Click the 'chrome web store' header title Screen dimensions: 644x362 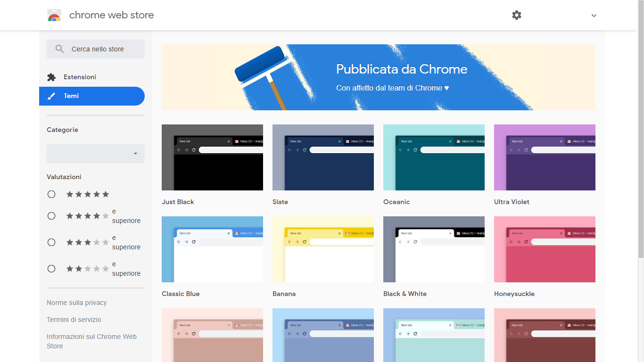click(112, 15)
